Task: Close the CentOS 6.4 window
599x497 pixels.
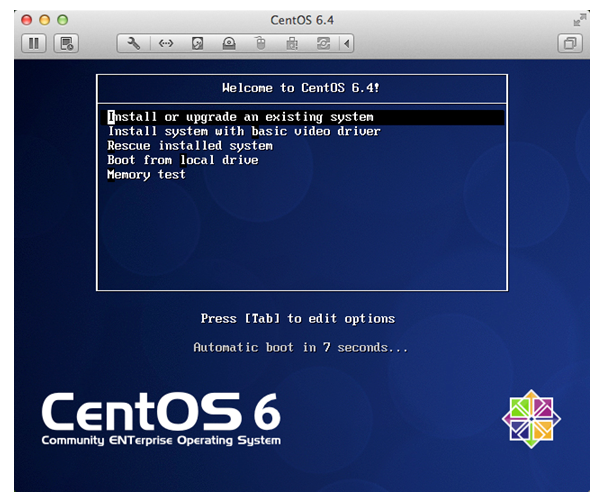Action: click(x=26, y=20)
